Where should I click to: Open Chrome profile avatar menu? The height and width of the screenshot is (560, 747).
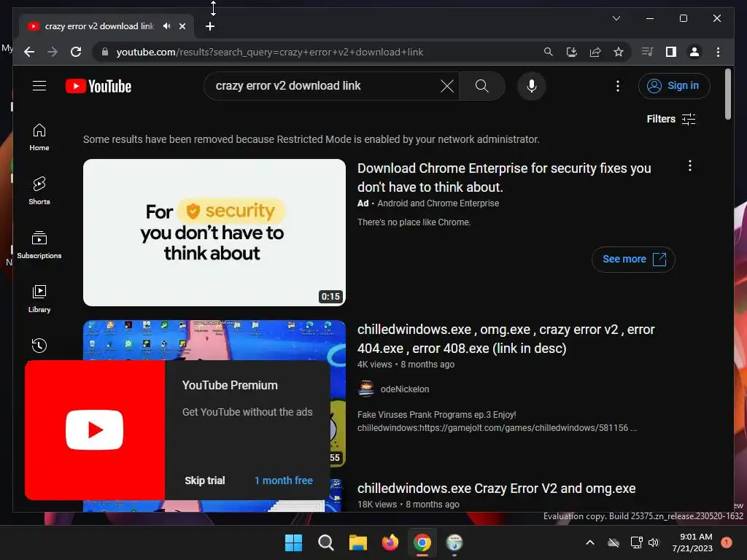pyautogui.click(x=694, y=52)
